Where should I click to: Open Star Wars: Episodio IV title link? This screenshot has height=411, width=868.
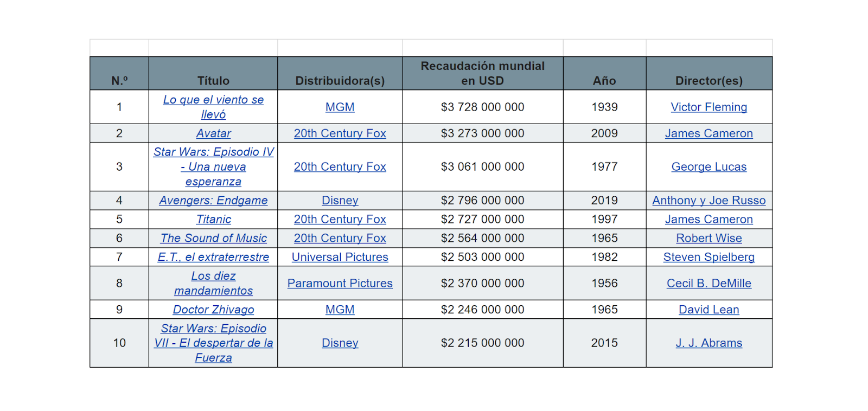tap(213, 166)
